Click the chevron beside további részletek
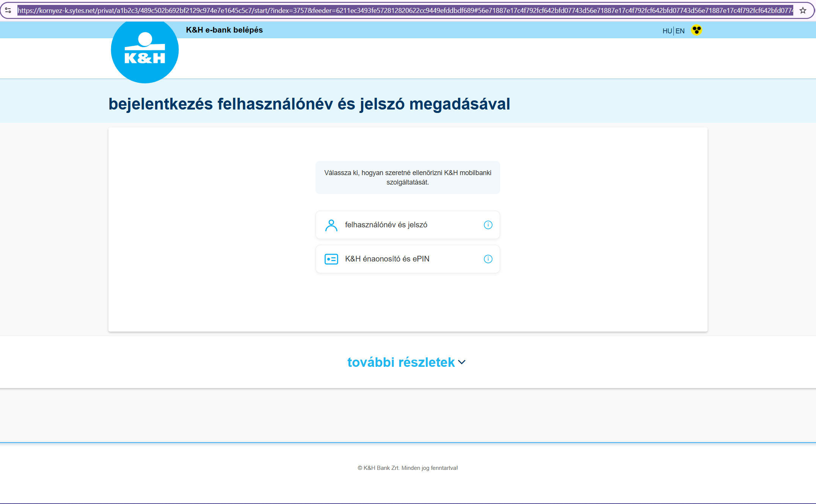816x504 pixels. pos(462,362)
